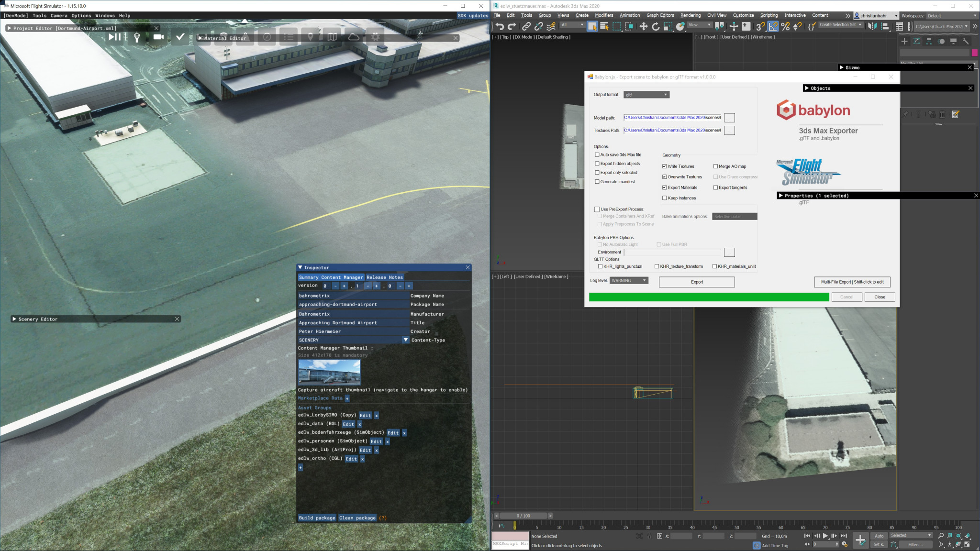
Task: Click the Build package button
Action: click(317, 518)
